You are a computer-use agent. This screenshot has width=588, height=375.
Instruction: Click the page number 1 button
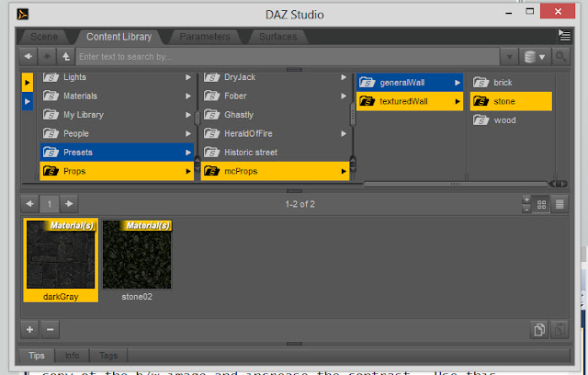pyautogui.click(x=49, y=204)
